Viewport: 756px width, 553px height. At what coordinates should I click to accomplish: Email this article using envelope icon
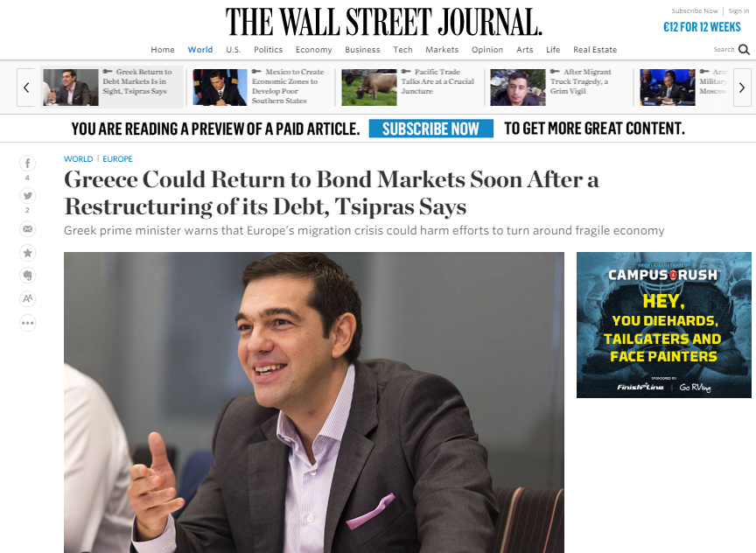tap(27, 228)
